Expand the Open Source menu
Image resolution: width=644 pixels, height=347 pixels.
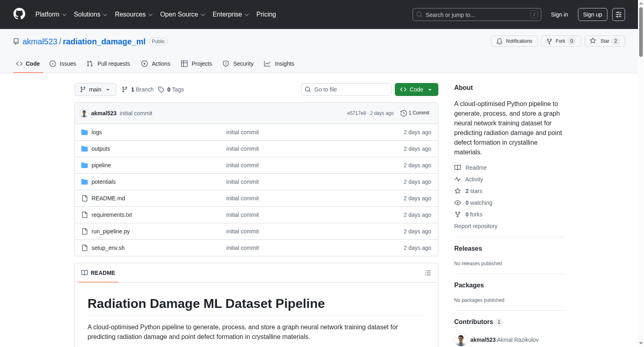[183, 15]
